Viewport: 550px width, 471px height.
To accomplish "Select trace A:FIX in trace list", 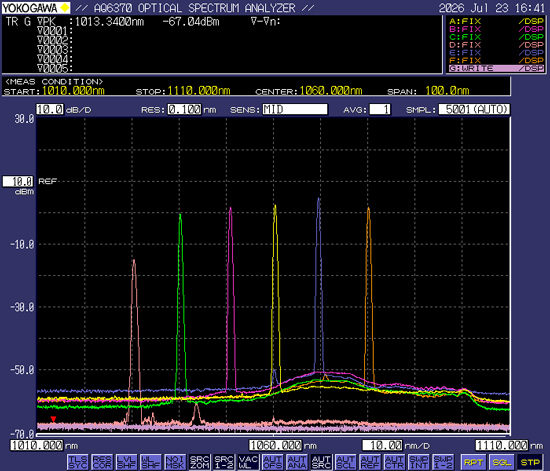I will [x=496, y=21].
